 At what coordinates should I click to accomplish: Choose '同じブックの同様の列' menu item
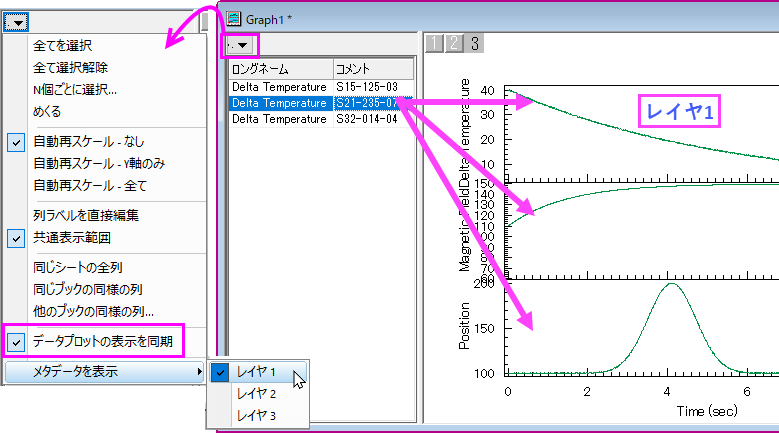pyautogui.click(x=87, y=289)
